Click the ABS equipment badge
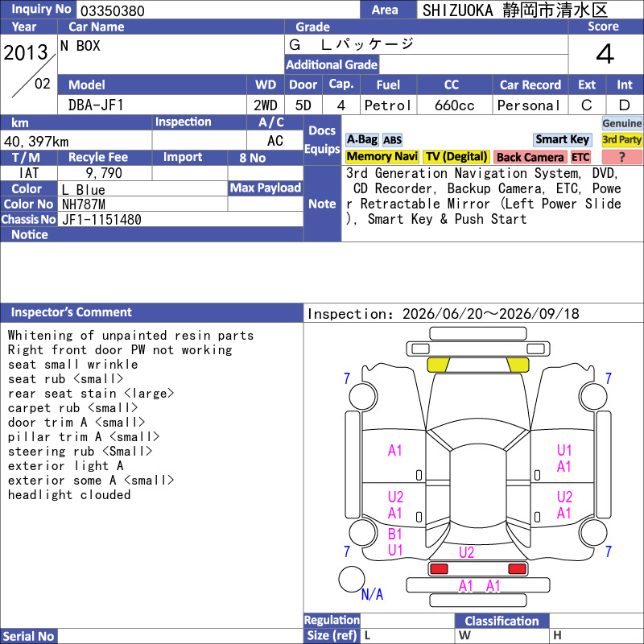Viewport: 644px width, 644px height. [x=392, y=140]
